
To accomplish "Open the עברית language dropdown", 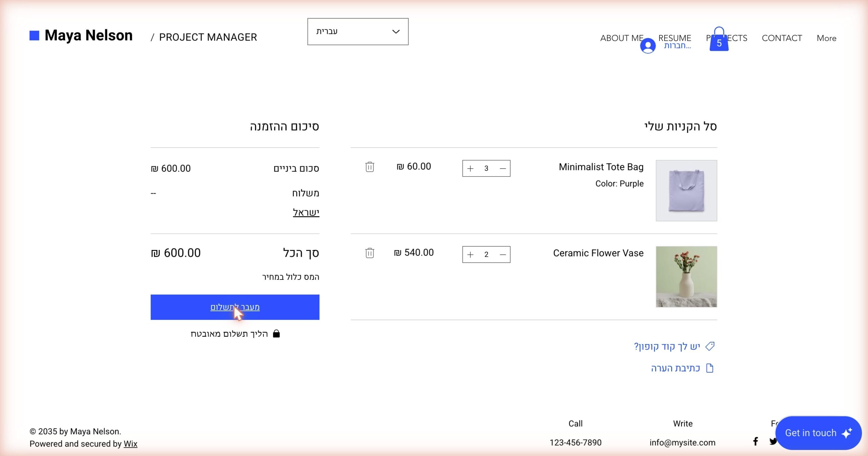I will (358, 32).
